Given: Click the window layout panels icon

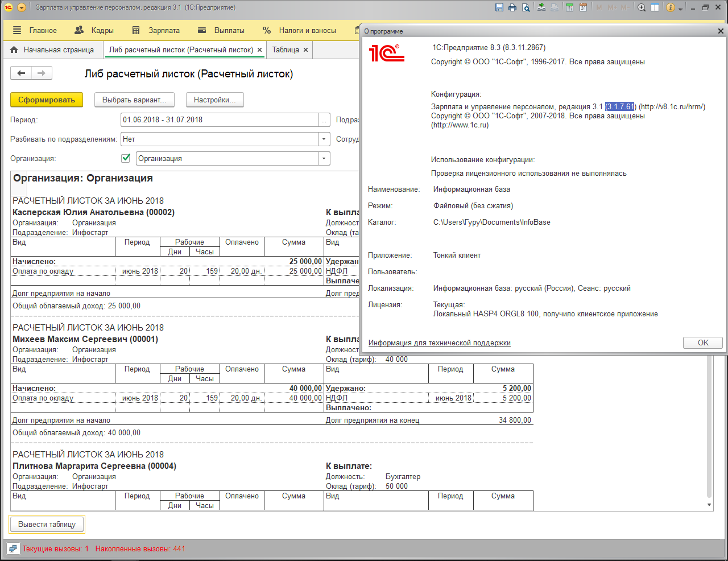Looking at the screenshot, I should [655, 7].
